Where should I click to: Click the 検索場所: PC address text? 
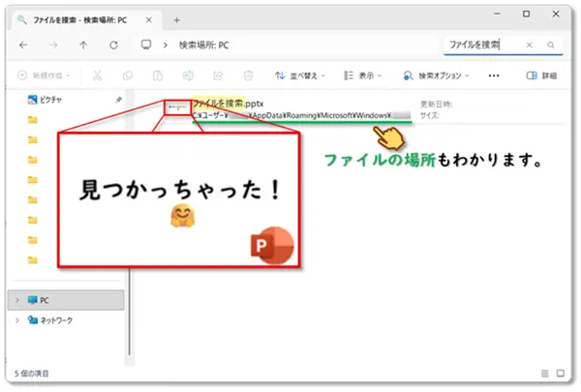pos(203,45)
